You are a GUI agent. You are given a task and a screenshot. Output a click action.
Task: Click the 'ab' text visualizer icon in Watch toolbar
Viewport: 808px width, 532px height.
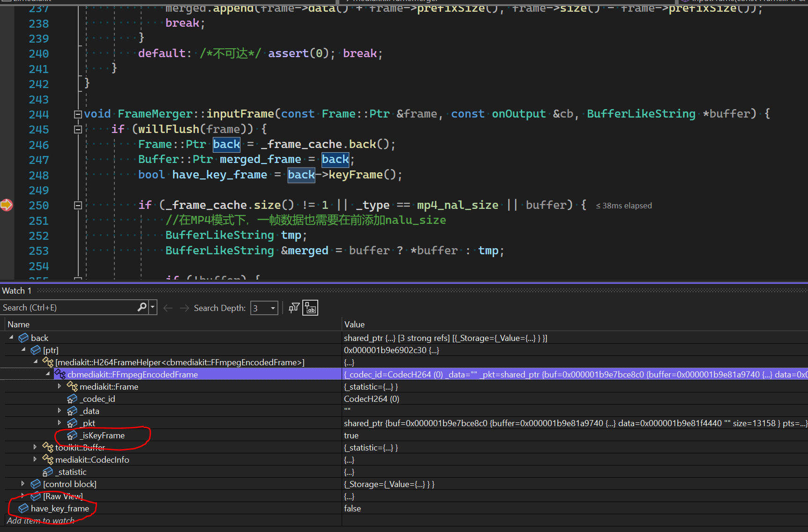point(310,308)
